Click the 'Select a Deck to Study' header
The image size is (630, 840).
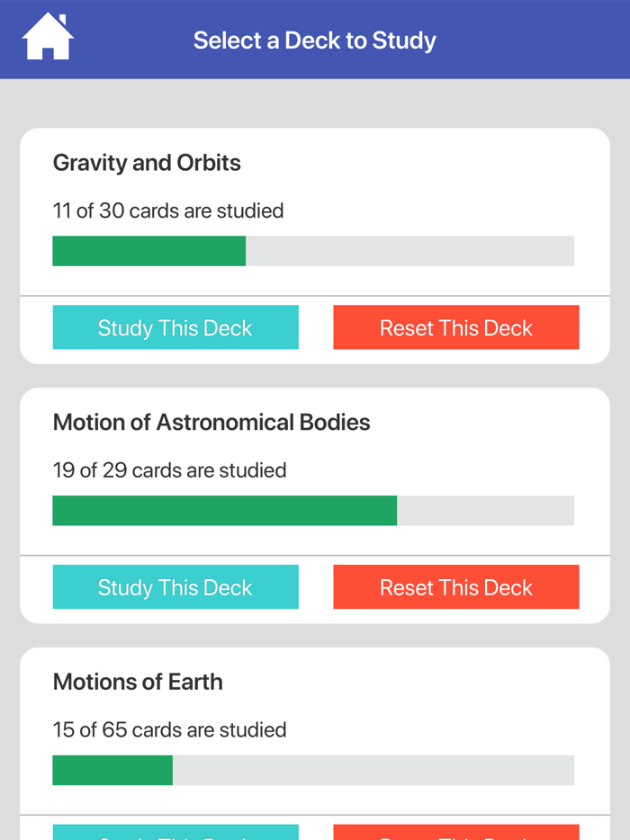click(x=314, y=40)
